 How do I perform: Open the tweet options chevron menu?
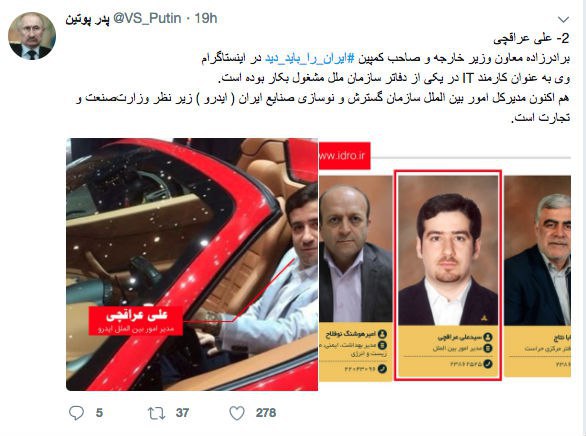tap(563, 19)
